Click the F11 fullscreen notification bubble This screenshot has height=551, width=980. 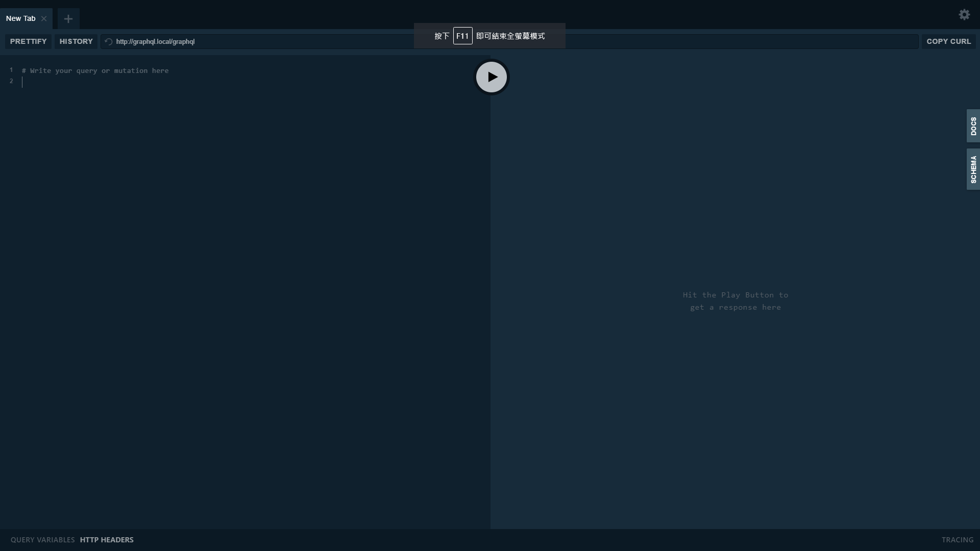point(489,36)
